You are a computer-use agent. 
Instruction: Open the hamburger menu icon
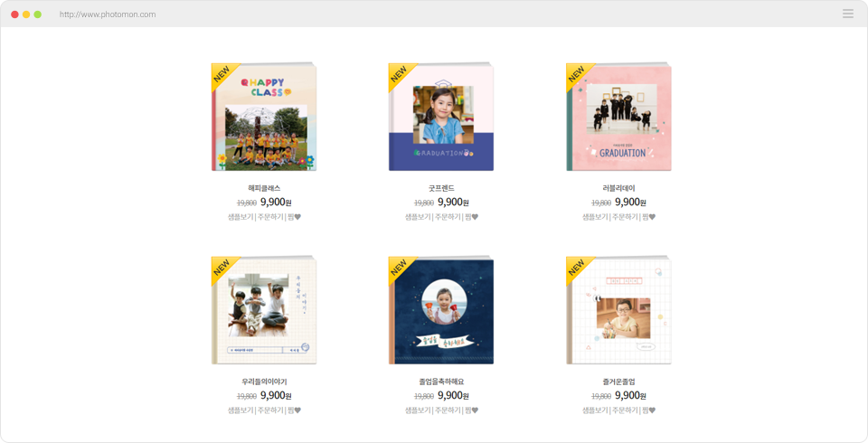tap(847, 14)
